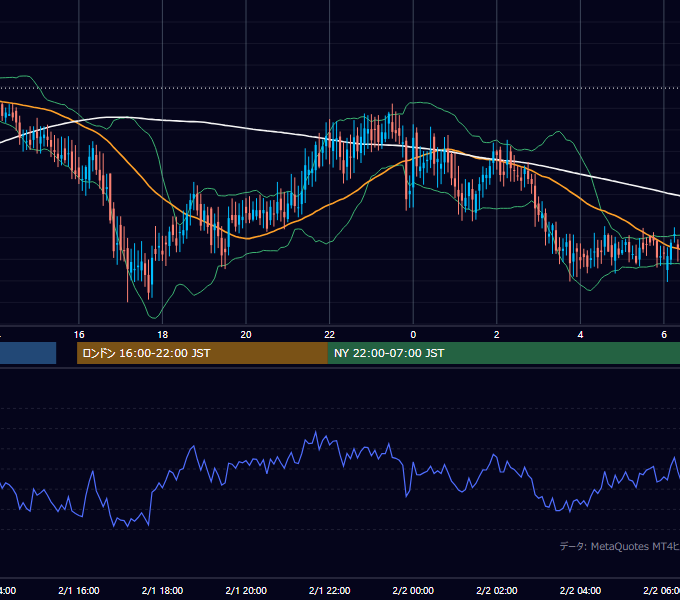
Task: Click the 2/1 20:00 date label
Action: (246, 590)
